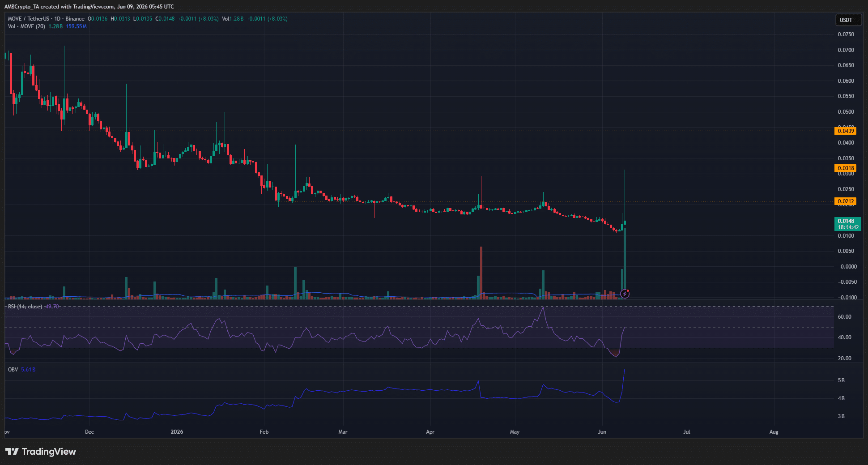Click the MOVE / TetherUS symbol title
Image resolution: width=868 pixels, height=465 pixels.
(x=29, y=19)
